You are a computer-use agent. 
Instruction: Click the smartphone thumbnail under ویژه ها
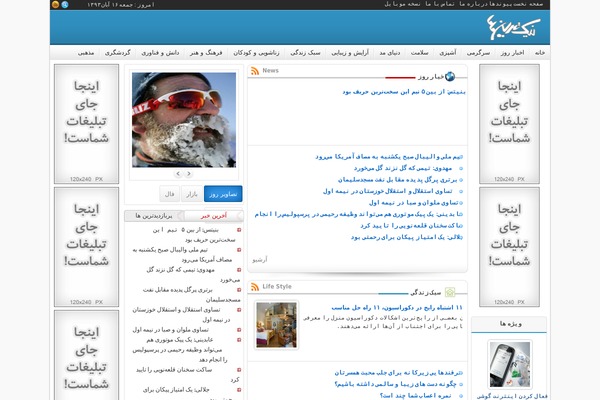tap(510, 364)
